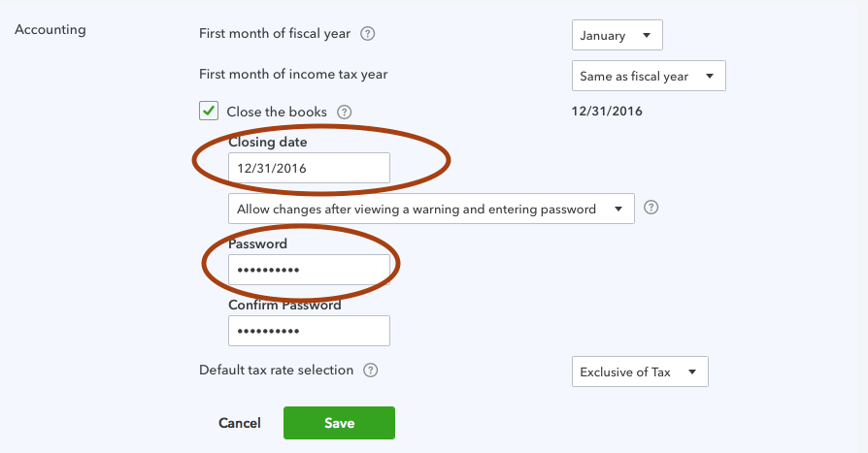This screenshot has height=453, width=868.
Task: Click the 12/31/2016 closing date summary text
Action: [x=607, y=112]
